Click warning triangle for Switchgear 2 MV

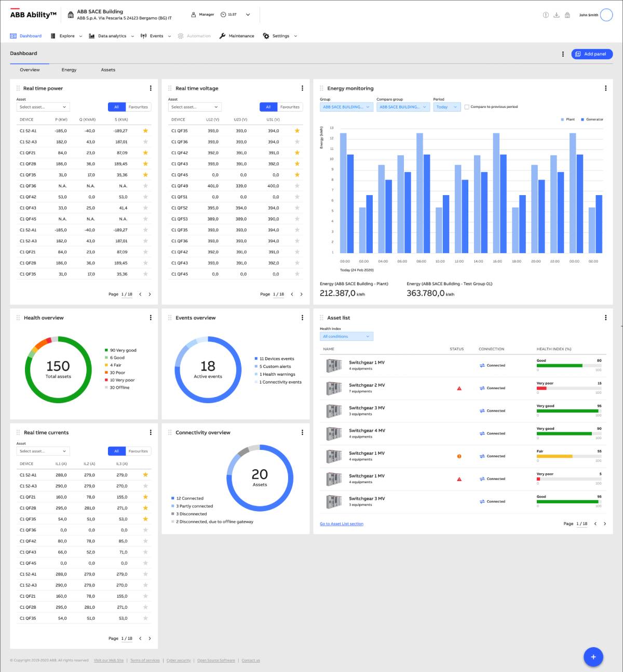pos(459,388)
